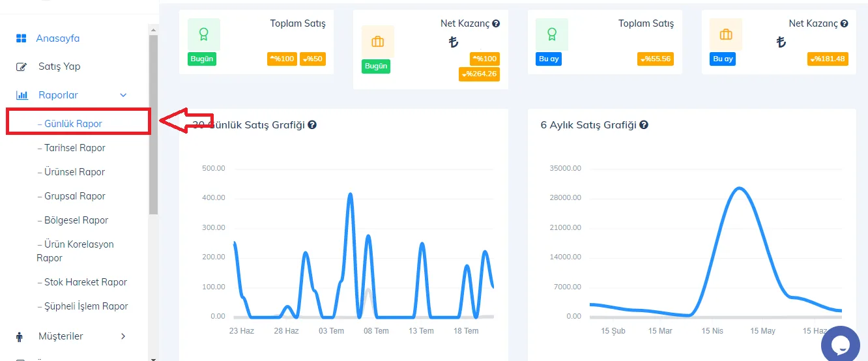Open Ürün Korelasyon Rapor
This screenshot has width=868, height=361.
coord(75,251)
